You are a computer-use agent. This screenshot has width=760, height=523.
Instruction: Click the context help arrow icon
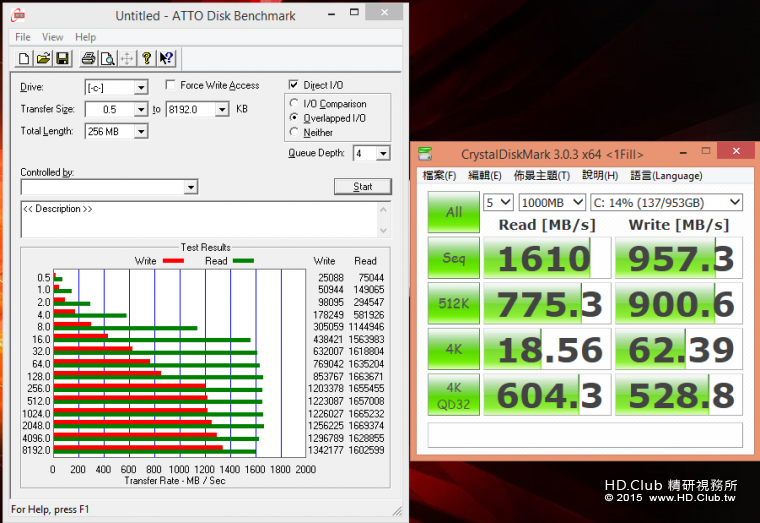point(167,58)
